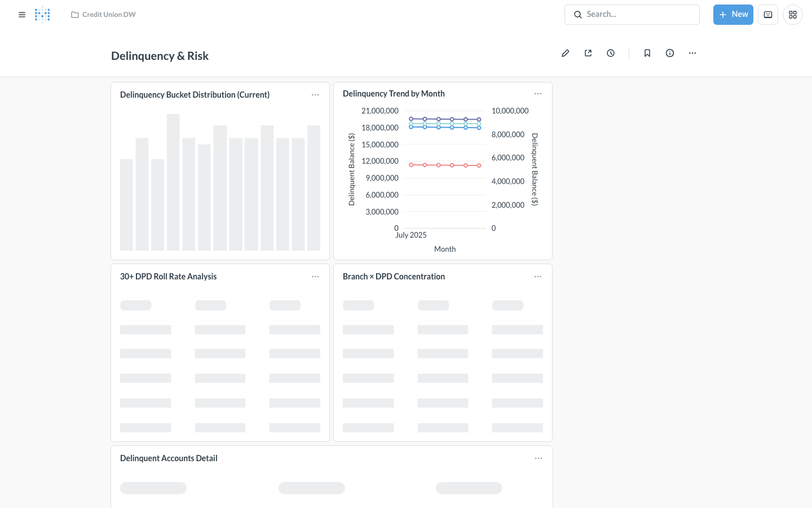
Task: Click the Search input field
Action: 632,15
